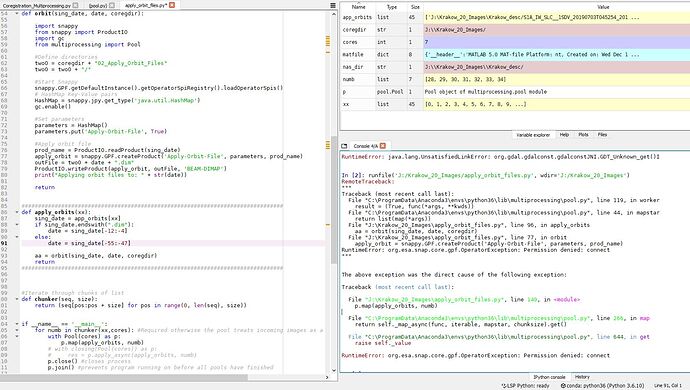
Task: Click the conda python36 environment status
Action: tap(602, 386)
